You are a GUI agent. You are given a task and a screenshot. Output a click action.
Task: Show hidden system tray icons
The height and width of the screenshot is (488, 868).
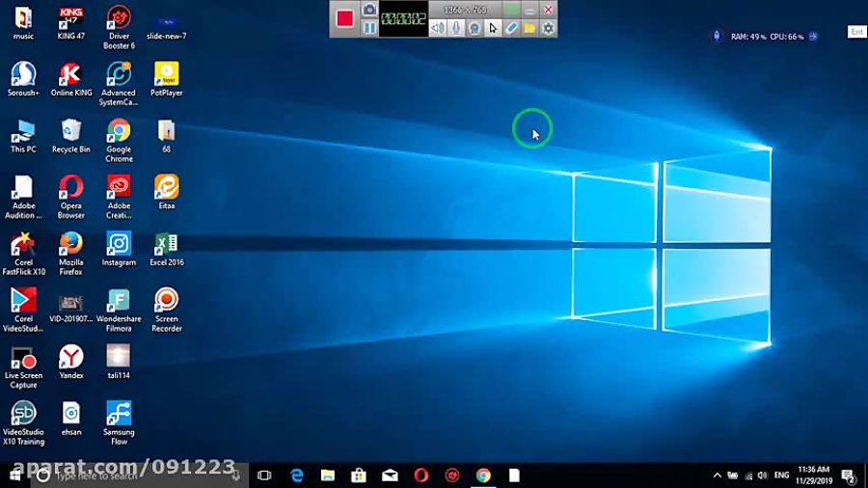tap(717, 475)
